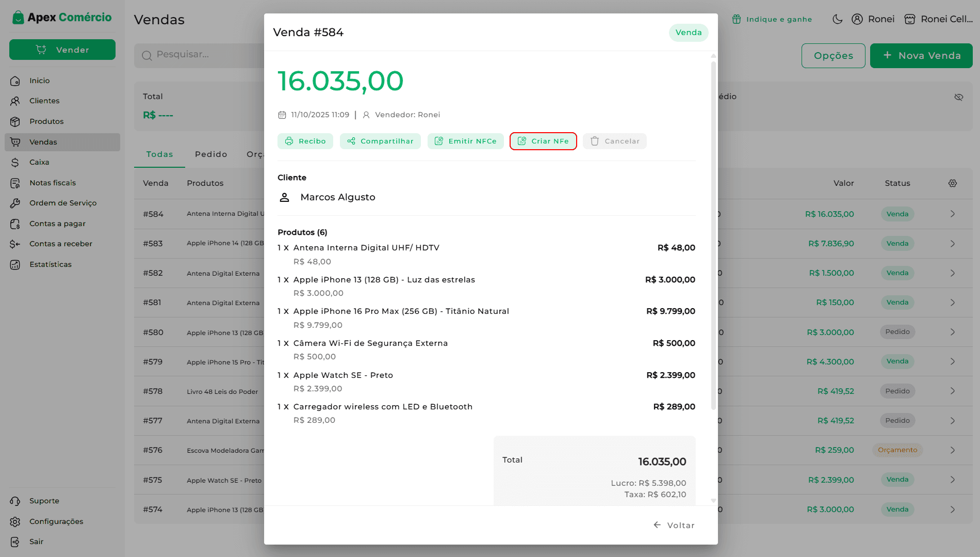Expand sale #577 row chevron
This screenshot has height=557, width=980.
coord(953,421)
